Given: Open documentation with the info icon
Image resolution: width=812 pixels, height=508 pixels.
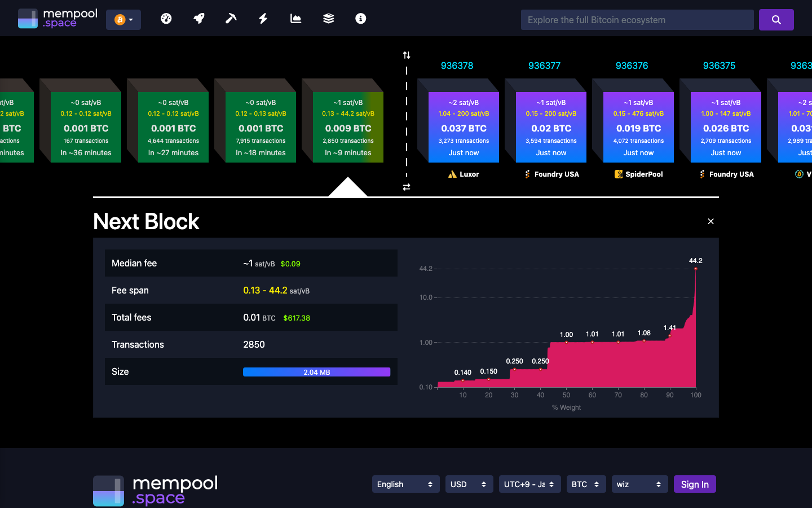Looking at the screenshot, I should 360,18.
